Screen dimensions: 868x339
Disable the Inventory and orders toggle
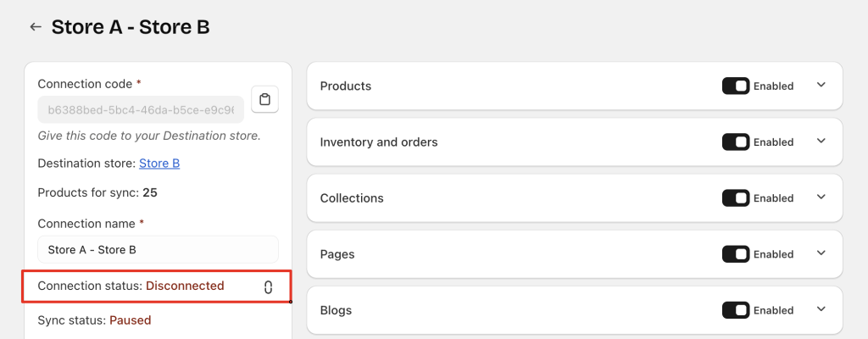735,142
